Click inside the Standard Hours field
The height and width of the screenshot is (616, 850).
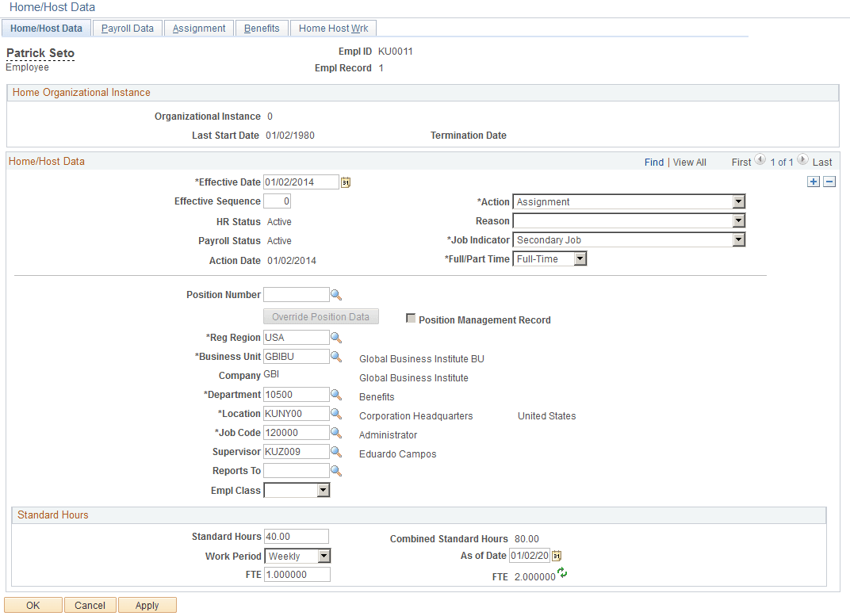point(296,536)
